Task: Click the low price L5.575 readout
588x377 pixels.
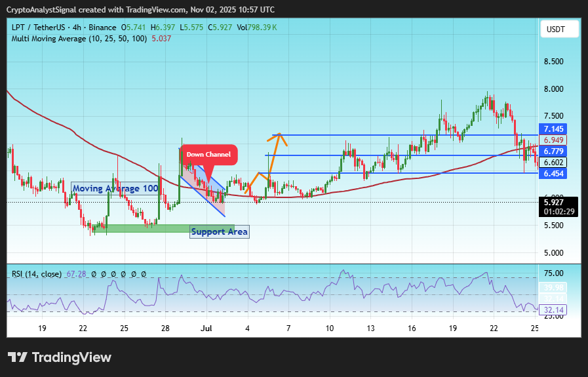Action: click(191, 28)
